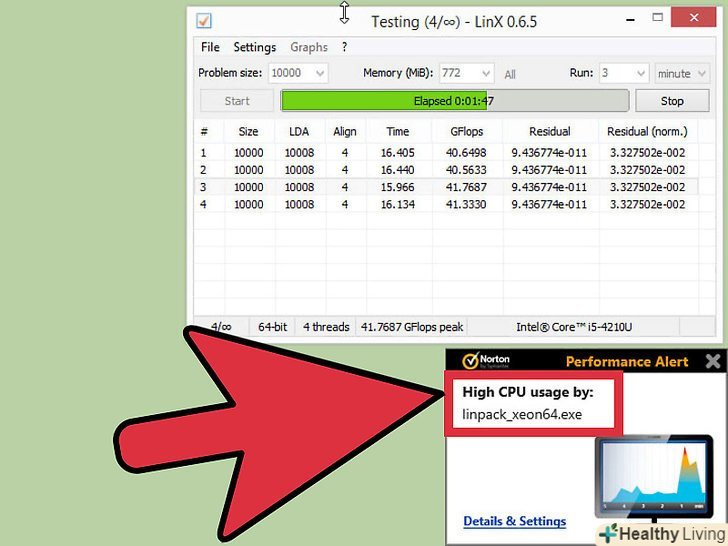
Task: Expand the Run count dropdown
Action: (641, 73)
